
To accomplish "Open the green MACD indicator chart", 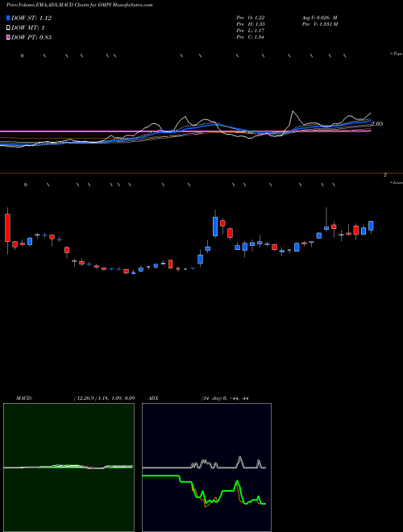I will pos(69,468).
